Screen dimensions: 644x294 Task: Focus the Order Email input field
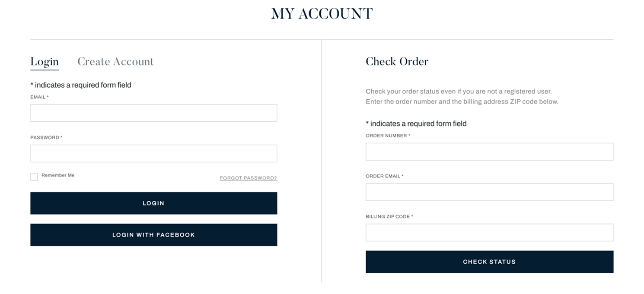point(489,192)
